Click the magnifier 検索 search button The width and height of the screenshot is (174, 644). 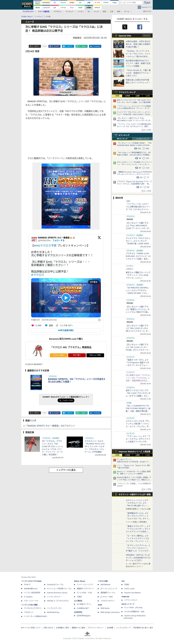pos(147,2)
